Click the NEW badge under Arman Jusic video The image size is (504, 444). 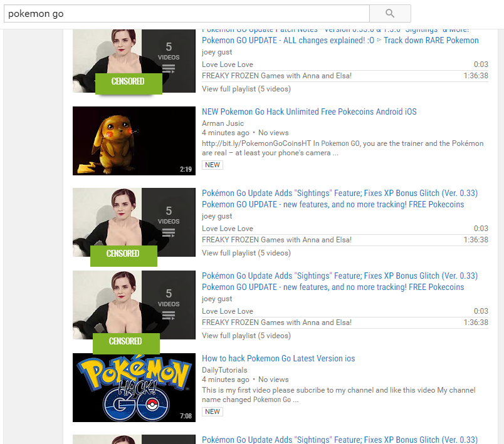click(213, 165)
